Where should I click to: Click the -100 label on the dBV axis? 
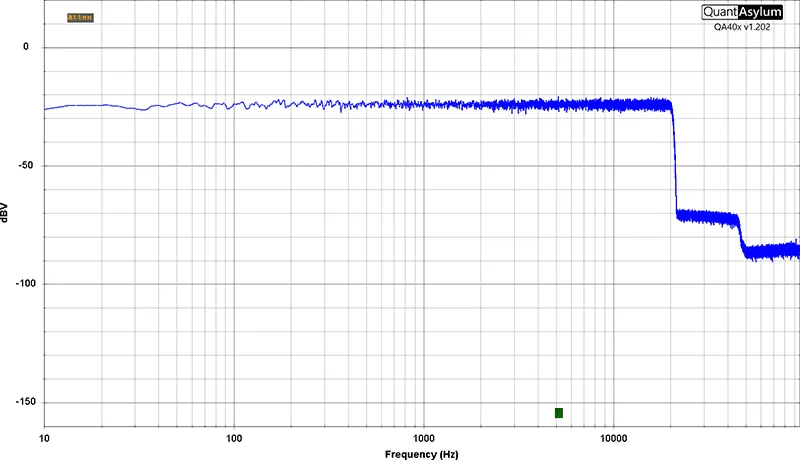(26, 284)
